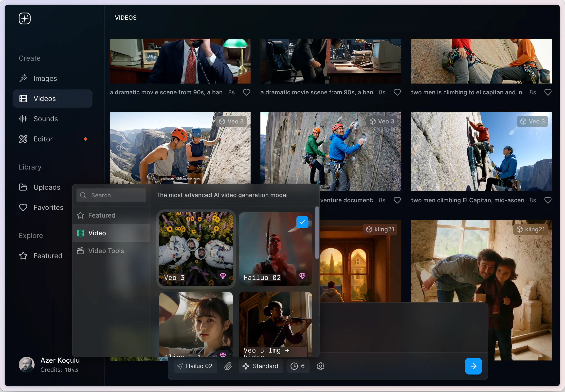Open the generation settings gear
This screenshot has width=565, height=392.
321,366
